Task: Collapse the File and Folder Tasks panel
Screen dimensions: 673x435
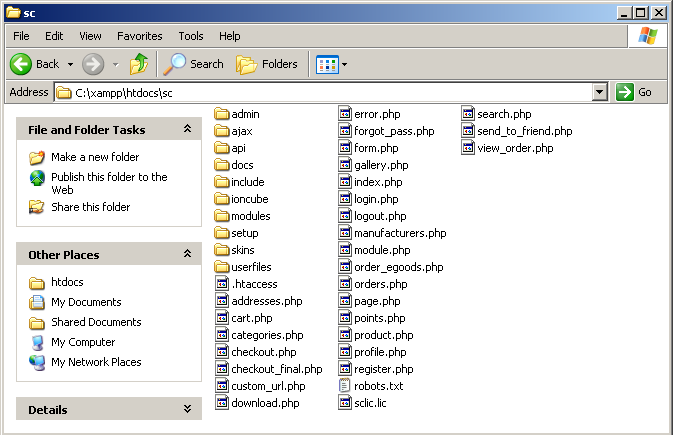Action: (x=187, y=129)
